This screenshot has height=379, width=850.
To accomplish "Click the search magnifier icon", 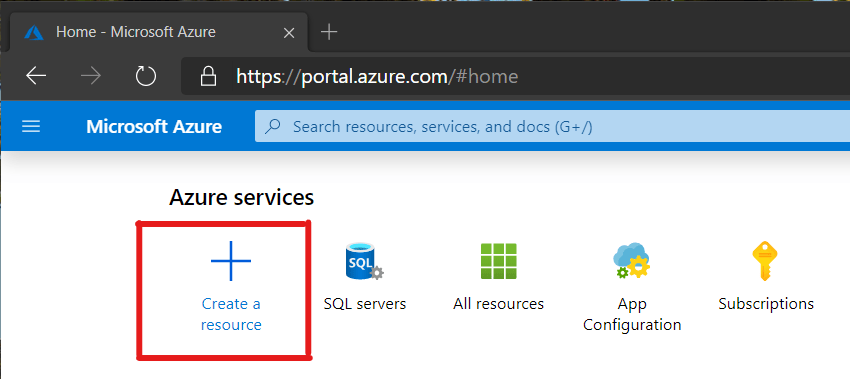I will pos(273,127).
